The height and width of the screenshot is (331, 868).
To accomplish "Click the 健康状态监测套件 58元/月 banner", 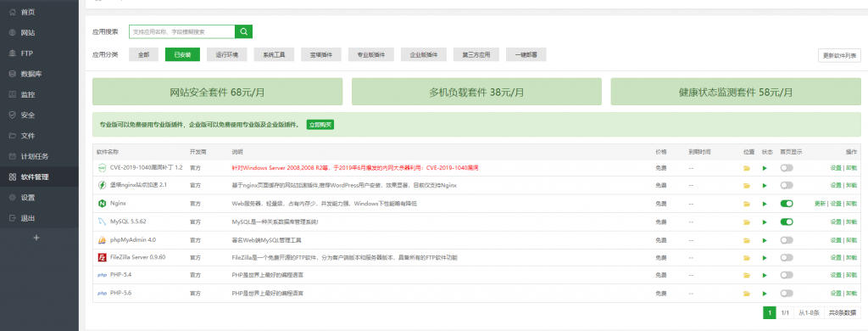I will point(736,92).
